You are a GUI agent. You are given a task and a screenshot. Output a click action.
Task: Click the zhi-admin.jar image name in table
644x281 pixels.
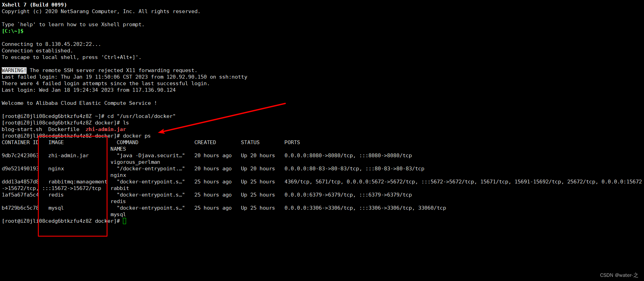click(68, 155)
